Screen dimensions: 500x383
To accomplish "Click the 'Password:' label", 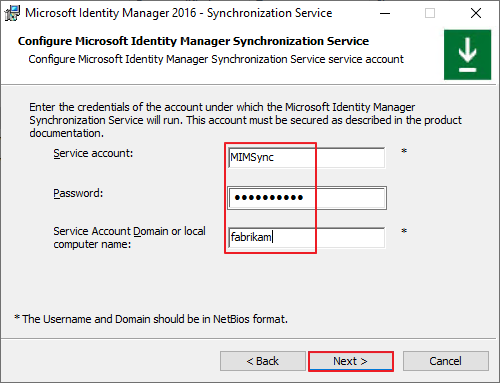I will pyautogui.click(x=78, y=193).
